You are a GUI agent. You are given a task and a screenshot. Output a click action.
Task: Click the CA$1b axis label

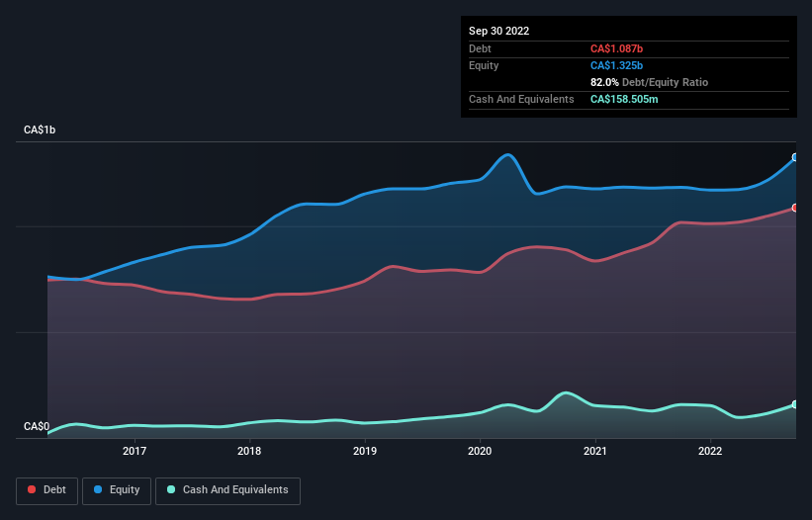tap(40, 130)
